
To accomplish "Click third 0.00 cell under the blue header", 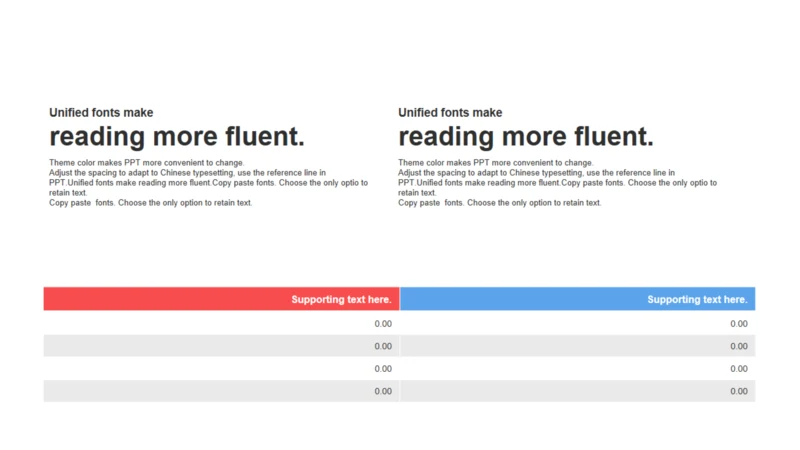I will (x=578, y=368).
